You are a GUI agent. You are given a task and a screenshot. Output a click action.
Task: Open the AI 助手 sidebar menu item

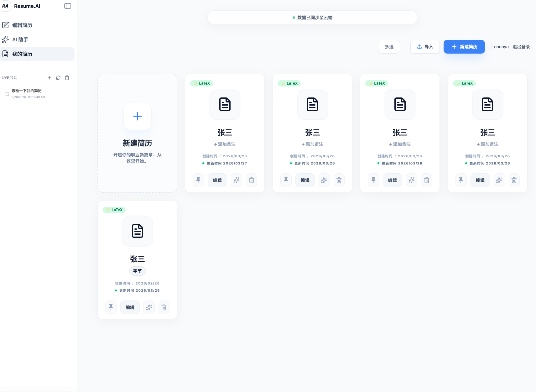coord(20,39)
